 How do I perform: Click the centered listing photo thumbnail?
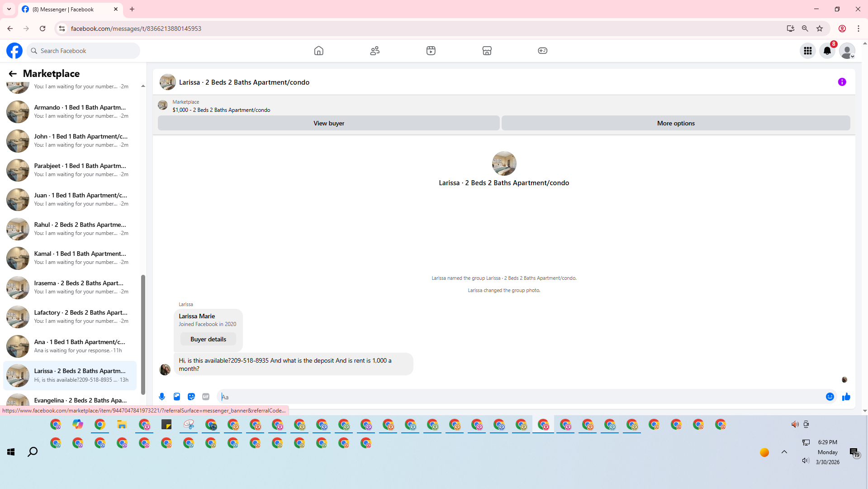pos(504,163)
